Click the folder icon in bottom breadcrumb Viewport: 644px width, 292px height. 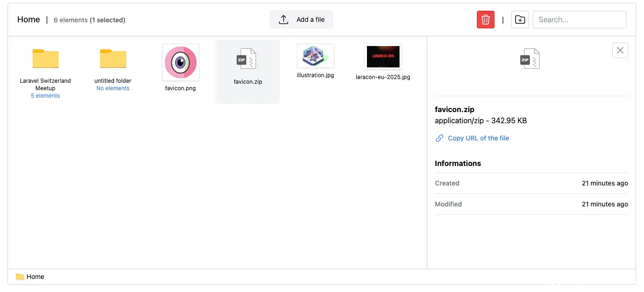[20, 277]
